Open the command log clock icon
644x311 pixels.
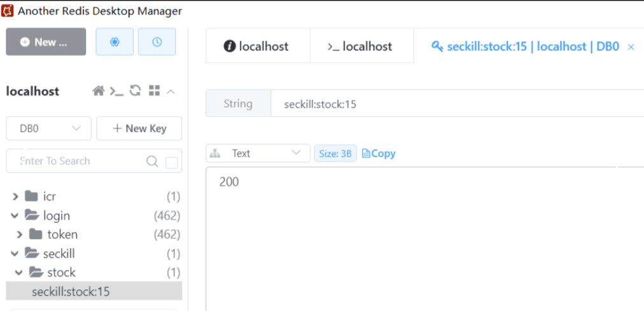(x=157, y=41)
